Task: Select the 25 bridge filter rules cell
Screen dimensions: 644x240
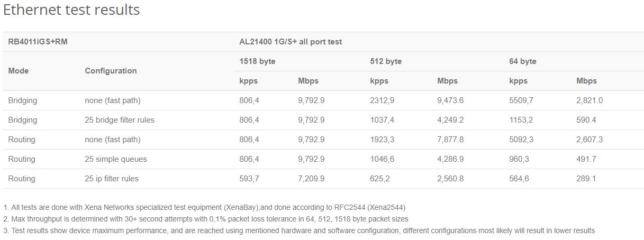Action: (120, 120)
